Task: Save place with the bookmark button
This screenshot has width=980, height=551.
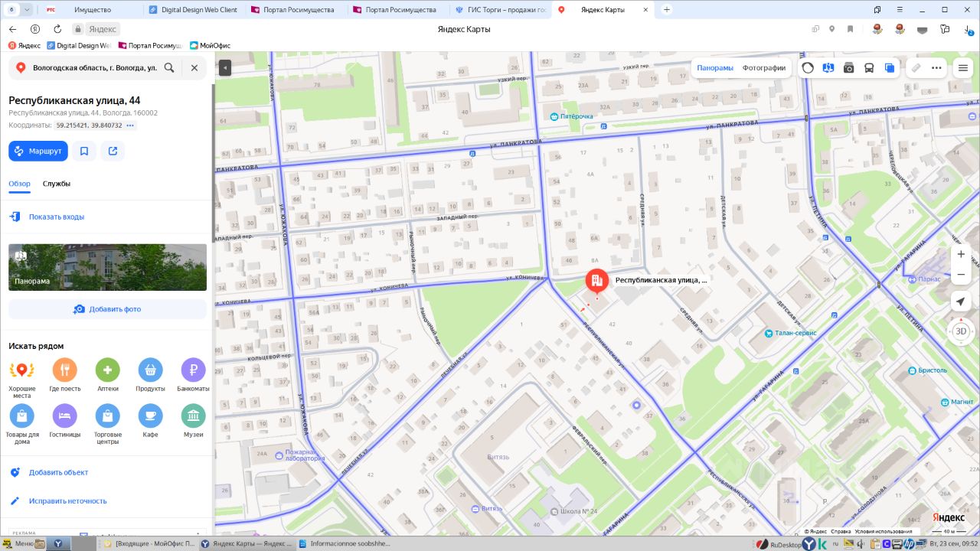Action: (84, 151)
